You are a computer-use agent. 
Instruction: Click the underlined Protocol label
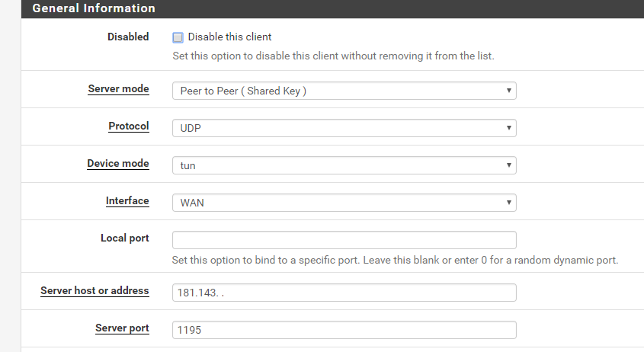tap(129, 126)
